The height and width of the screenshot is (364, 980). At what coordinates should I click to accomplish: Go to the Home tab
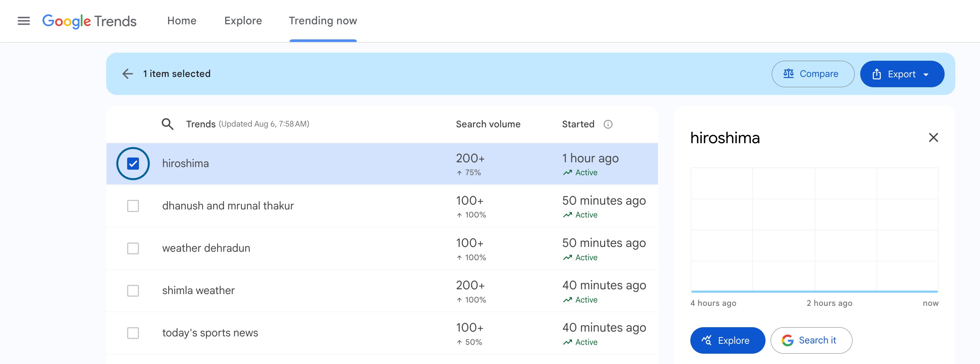point(181,21)
